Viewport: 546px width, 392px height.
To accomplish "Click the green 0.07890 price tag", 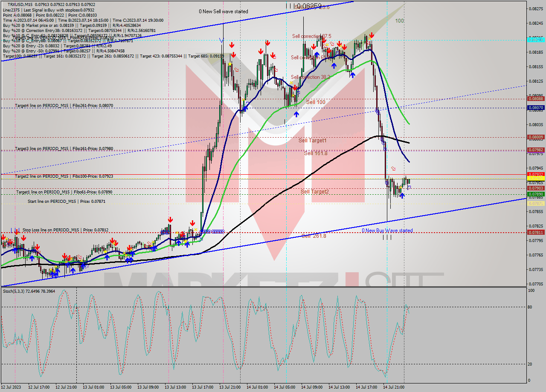I will click(536, 194).
